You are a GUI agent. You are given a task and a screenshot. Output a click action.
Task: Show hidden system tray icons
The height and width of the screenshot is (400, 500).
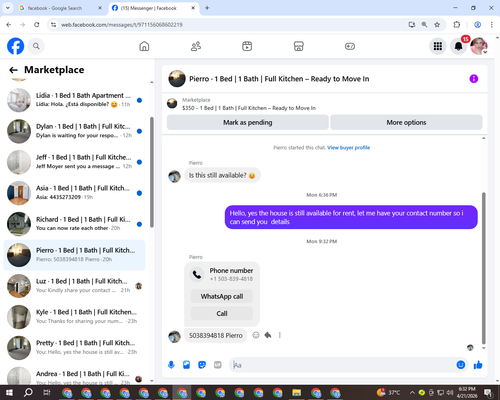pos(412,393)
